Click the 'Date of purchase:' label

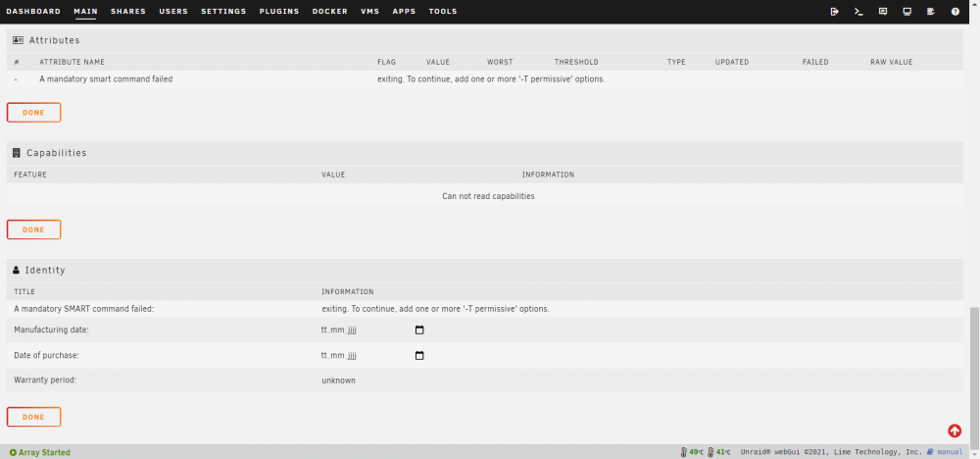[x=46, y=355]
